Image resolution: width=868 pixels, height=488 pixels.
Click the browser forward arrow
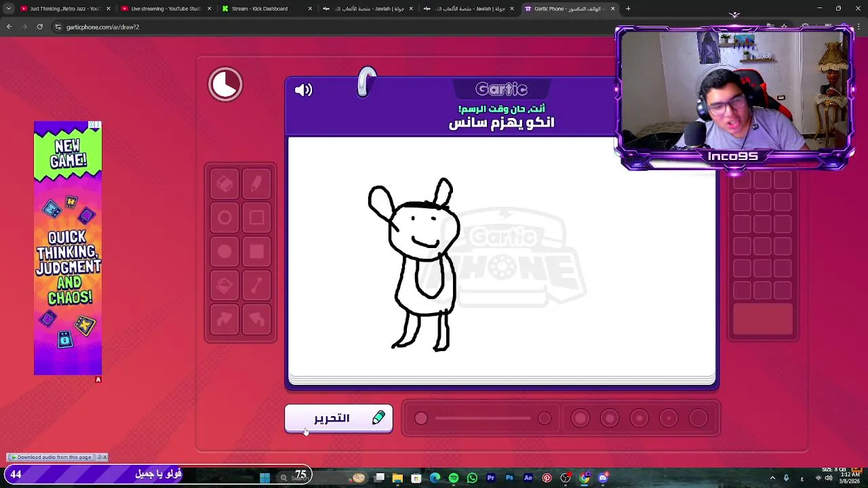(25, 27)
